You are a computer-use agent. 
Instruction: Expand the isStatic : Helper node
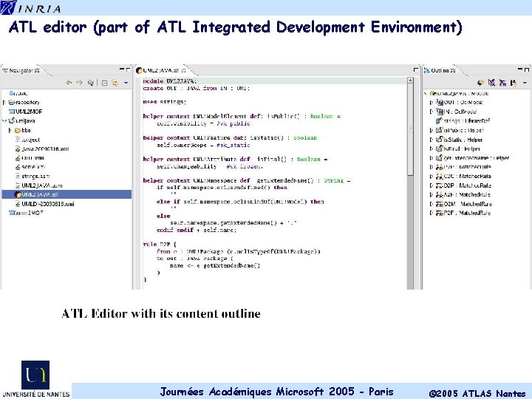[x=432, y=140]
